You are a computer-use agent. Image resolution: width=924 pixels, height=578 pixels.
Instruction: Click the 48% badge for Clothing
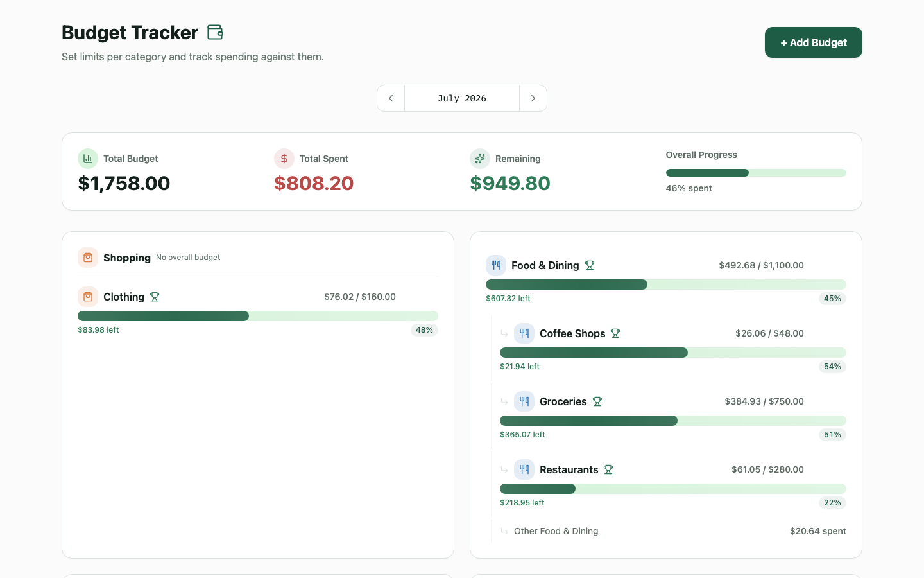click(424, 330)
